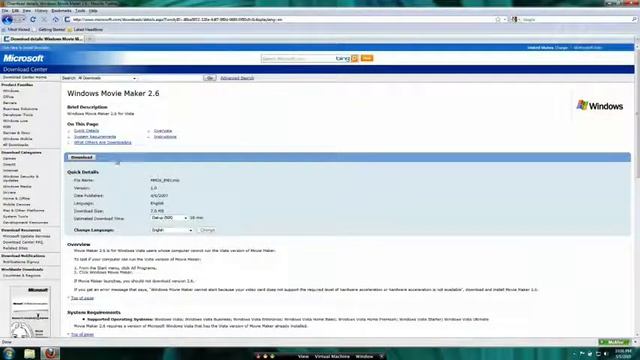The width and height of the screenshot is (640, 360).
Task: Click the System Requirements link
Action: [95, 137]
